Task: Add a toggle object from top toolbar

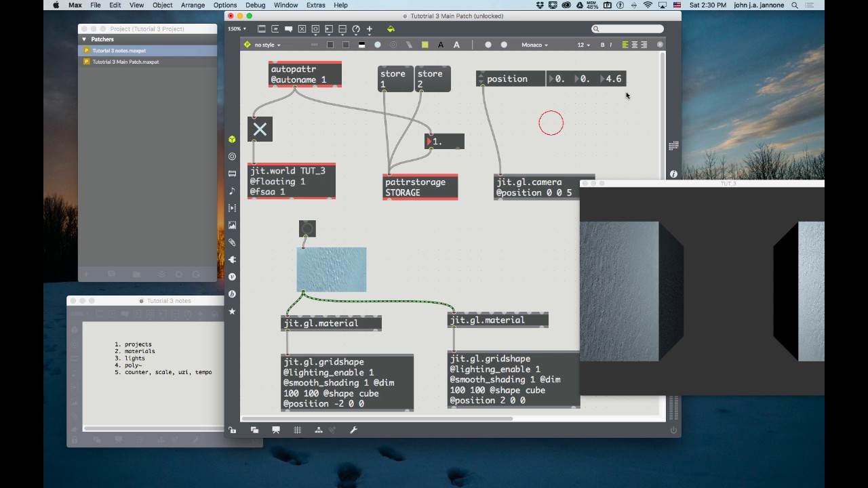Action: pos(302,29)
